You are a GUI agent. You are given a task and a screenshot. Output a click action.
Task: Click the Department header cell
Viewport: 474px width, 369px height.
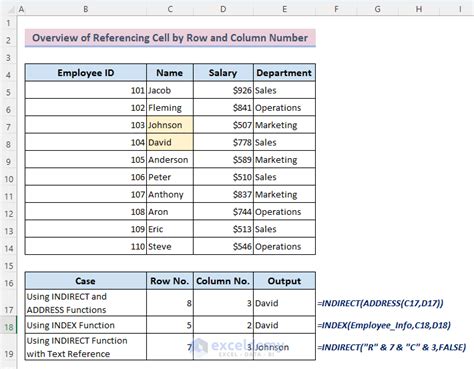click(x=284, y=73)
